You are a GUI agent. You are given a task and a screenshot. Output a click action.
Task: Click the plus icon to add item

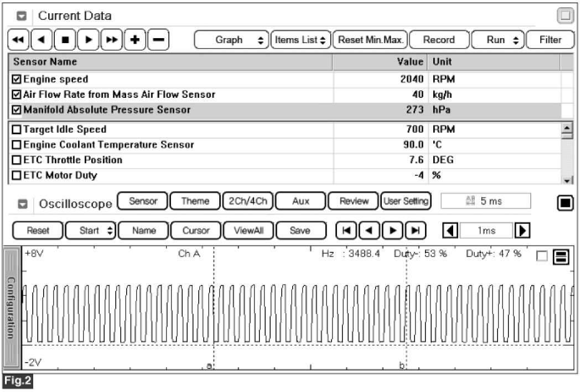(134, 40)
